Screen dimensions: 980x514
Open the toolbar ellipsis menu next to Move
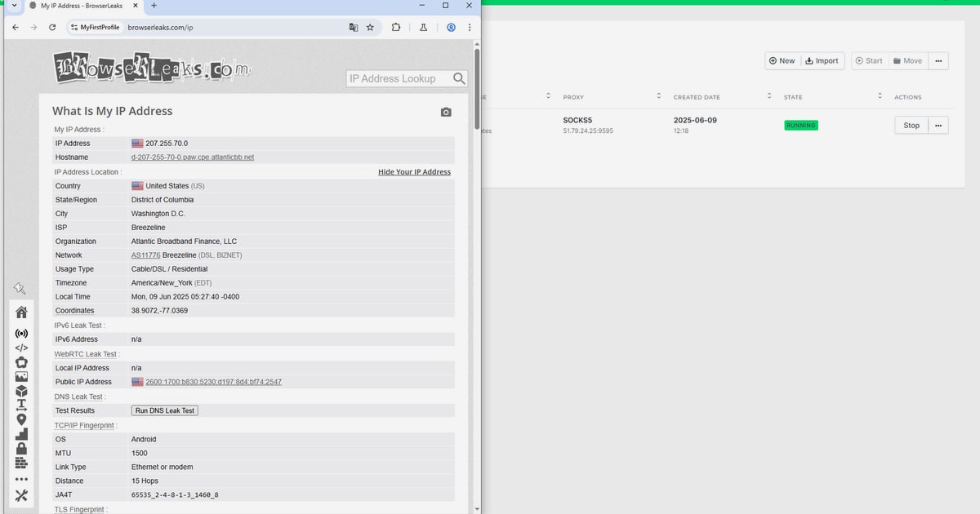(x=938, y=61)
